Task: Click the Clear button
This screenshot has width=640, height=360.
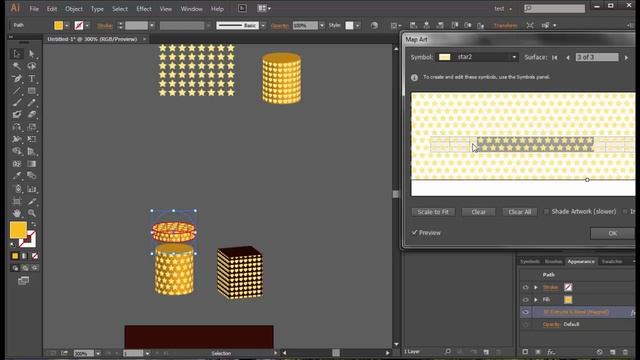Action: tap(478, 212)
